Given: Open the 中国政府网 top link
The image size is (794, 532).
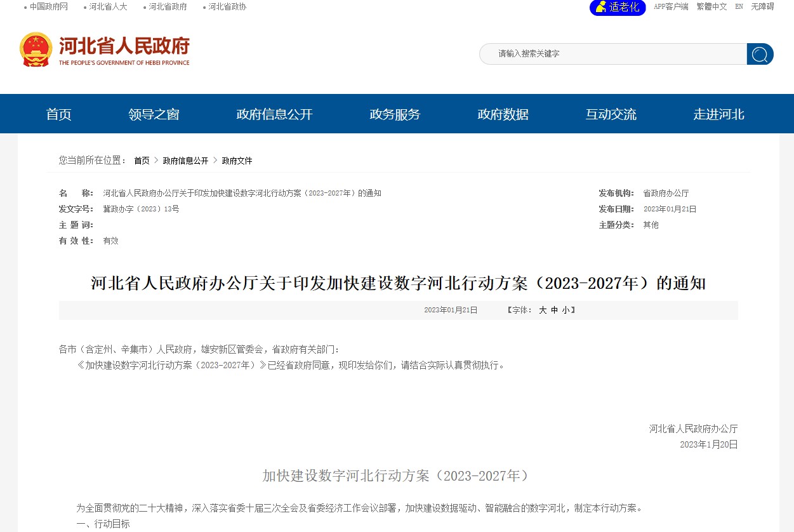Looking at the screenshot, I should point(49,7).
